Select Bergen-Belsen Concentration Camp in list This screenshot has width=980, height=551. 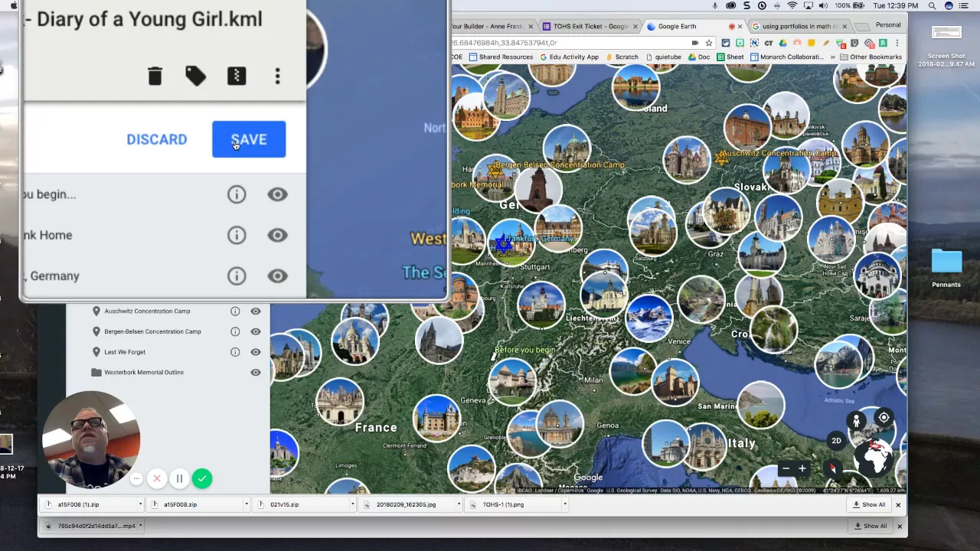(152, 331)
